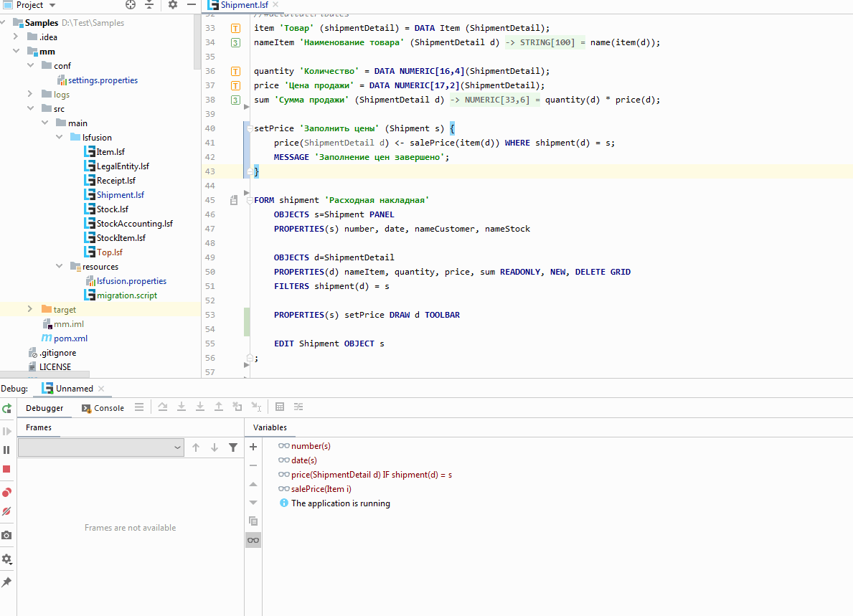Click the Rerun debug session icon

(x=6, y=408)
